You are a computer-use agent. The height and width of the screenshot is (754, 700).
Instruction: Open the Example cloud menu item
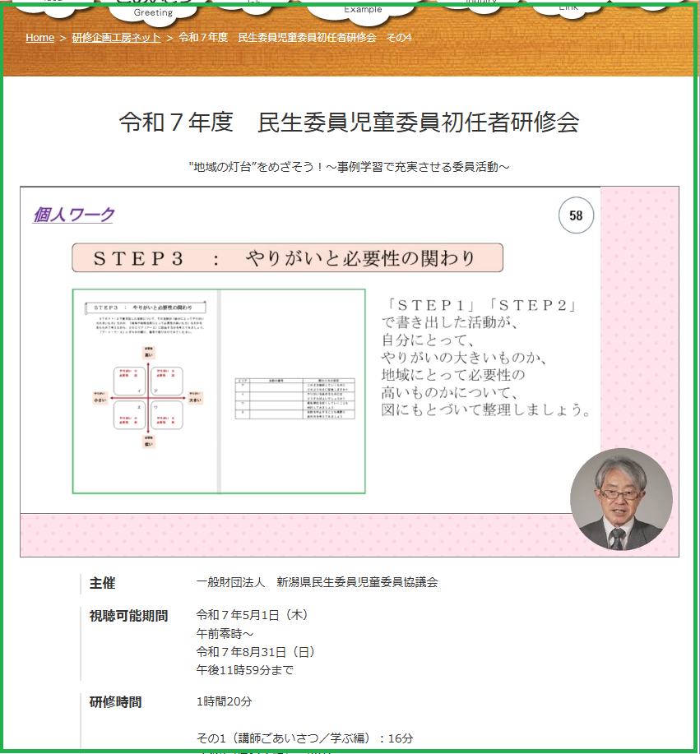(x=363, y=9)
